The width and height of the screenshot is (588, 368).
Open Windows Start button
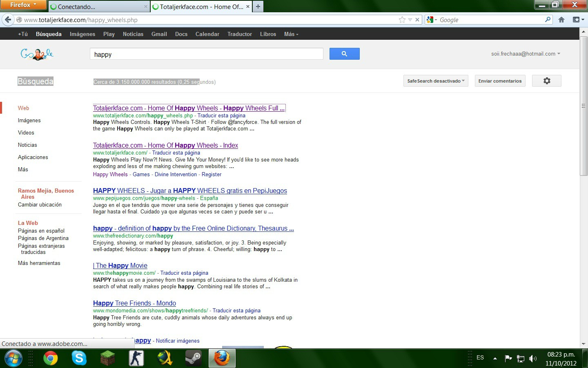tap(13, 359)
